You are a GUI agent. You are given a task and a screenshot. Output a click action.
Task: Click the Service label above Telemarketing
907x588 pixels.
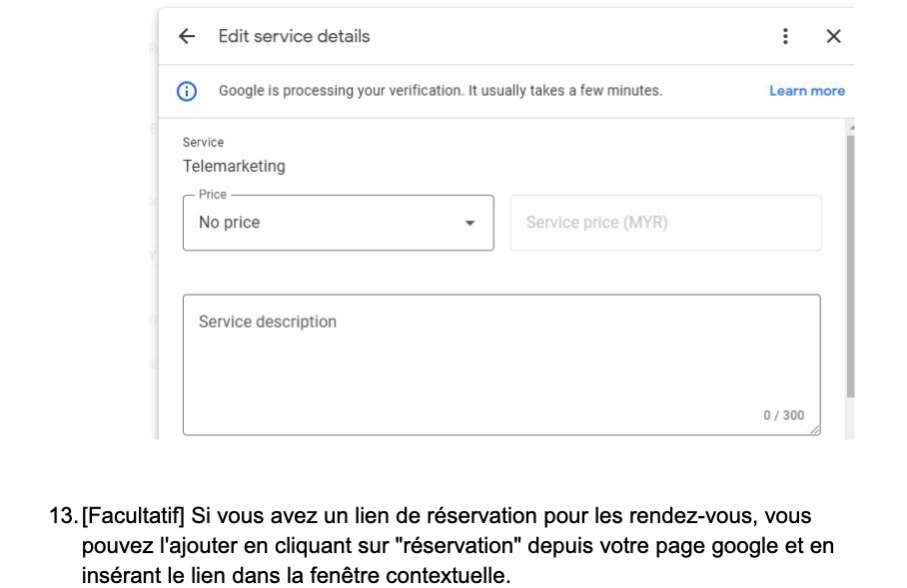203,143
